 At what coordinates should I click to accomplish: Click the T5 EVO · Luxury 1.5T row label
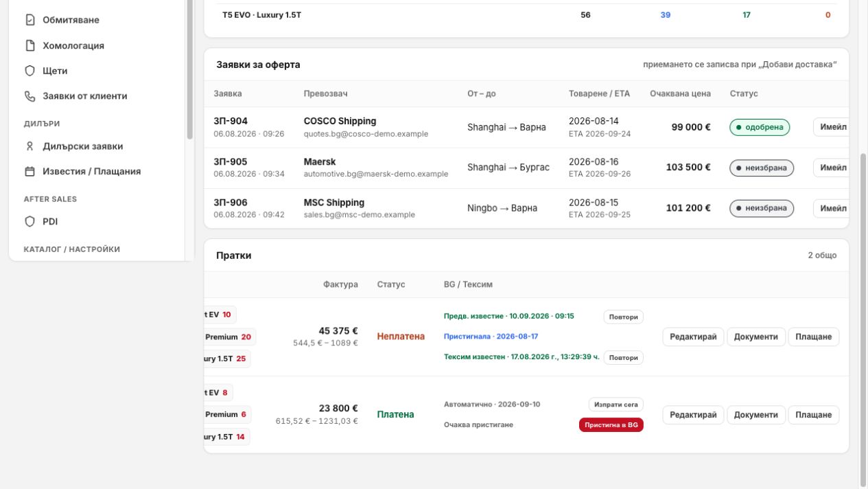pyautogui.click(x=261, y=15)
